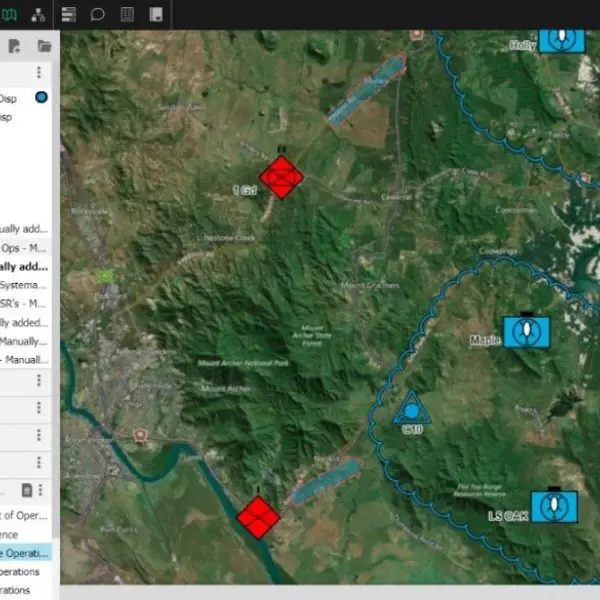
Task: Click the document icon beside lower three-dot menu
Action: (x=28, y=490)
